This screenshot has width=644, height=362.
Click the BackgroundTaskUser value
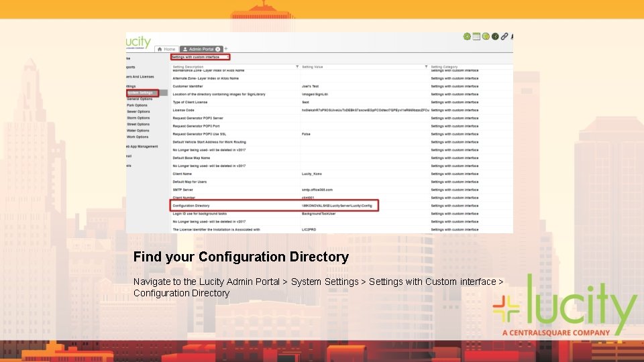[318, 214]
